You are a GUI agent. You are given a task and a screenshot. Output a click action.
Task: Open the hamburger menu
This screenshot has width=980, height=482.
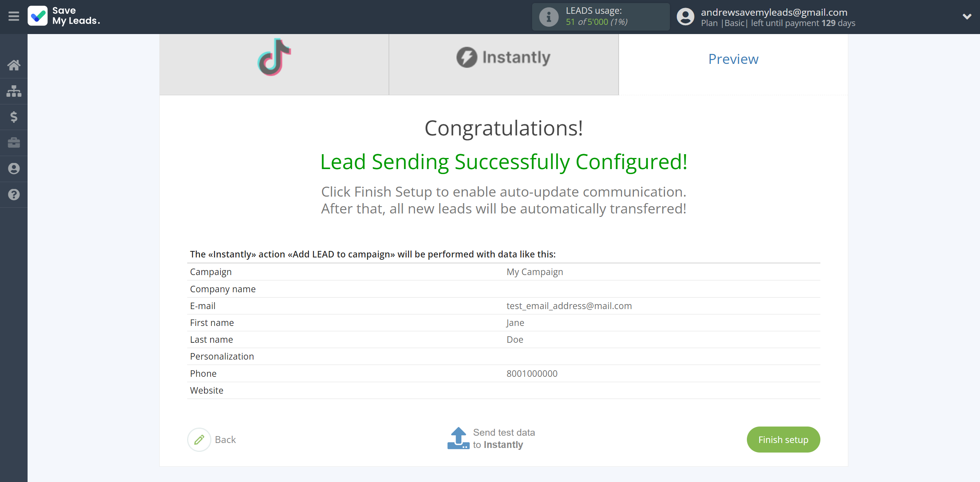(14, 16)
